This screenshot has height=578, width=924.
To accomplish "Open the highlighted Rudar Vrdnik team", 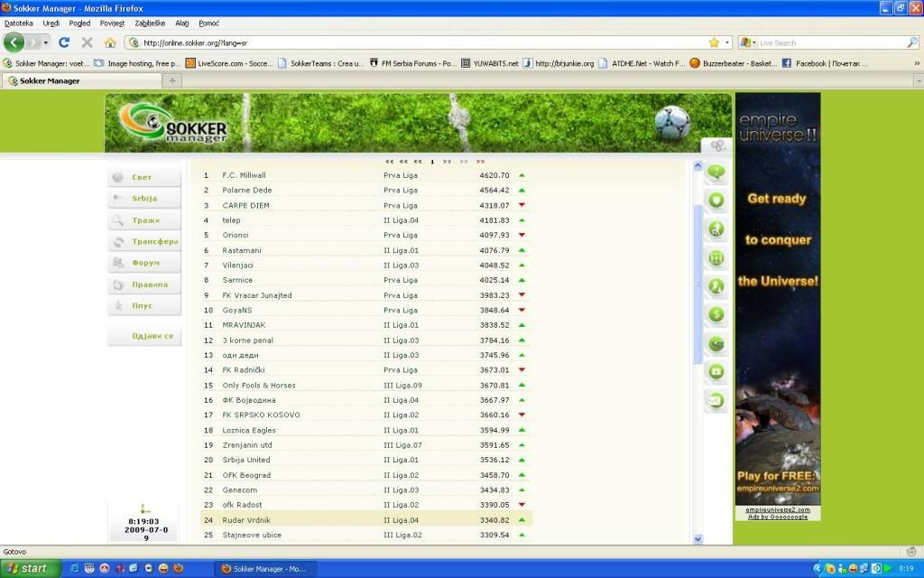I will tap(246, 519).
